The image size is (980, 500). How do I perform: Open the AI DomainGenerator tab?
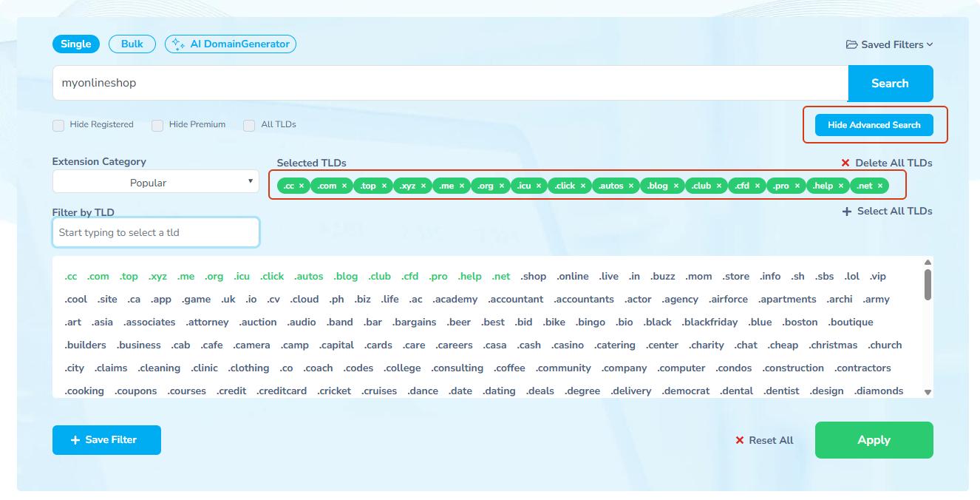click(231, 44)
